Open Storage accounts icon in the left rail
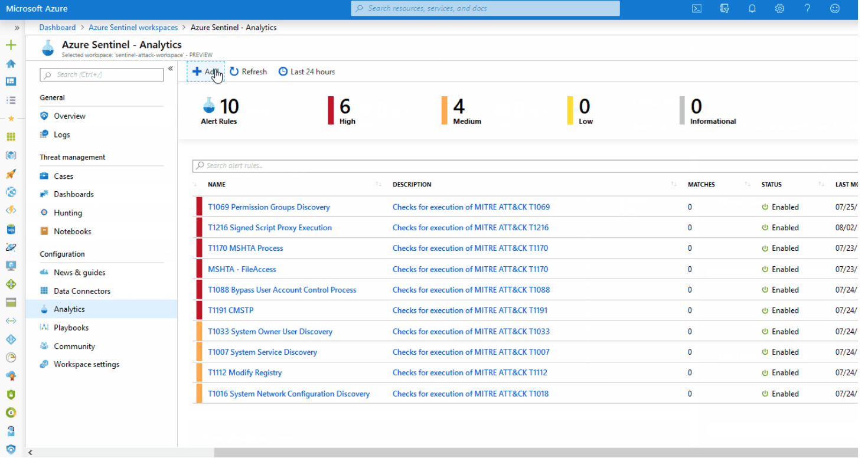The width and height of the screenshot is (868, 458). coord(11,303)
